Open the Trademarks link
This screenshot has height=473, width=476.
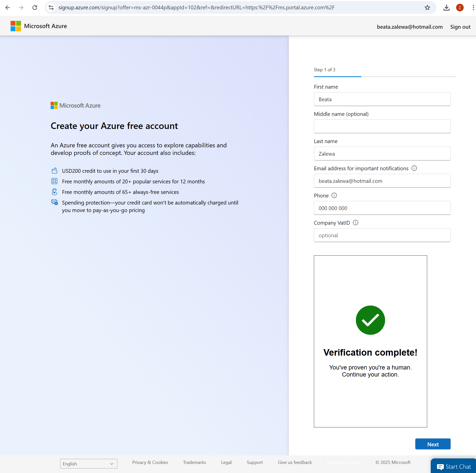194,462
